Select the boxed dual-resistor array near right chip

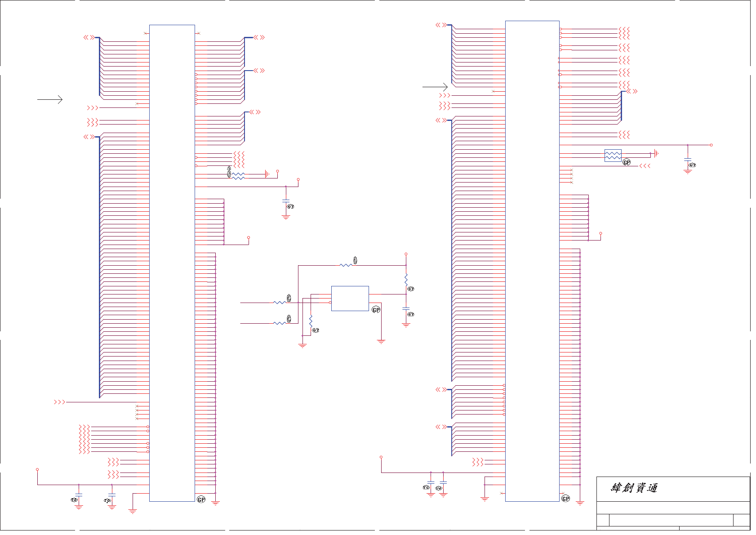(613, 156)
